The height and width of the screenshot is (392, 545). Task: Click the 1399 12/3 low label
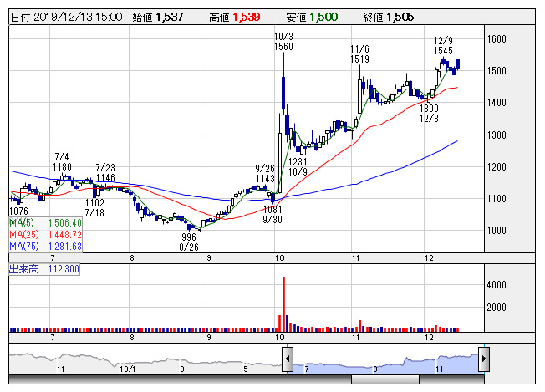[429, 114]
